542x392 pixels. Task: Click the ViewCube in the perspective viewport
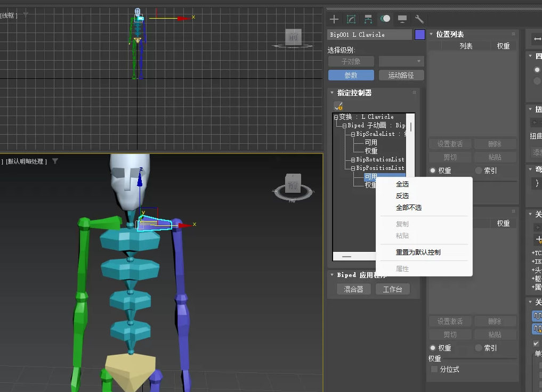pyautogui.click(x=293, y=185)
